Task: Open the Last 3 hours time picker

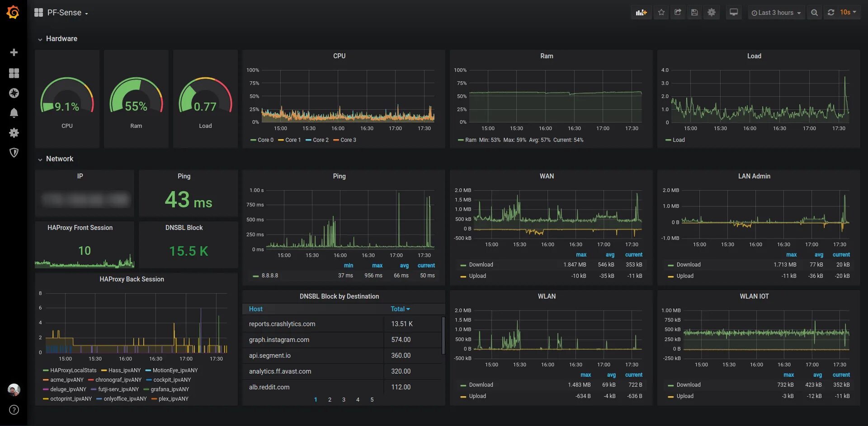Action: 776,13
